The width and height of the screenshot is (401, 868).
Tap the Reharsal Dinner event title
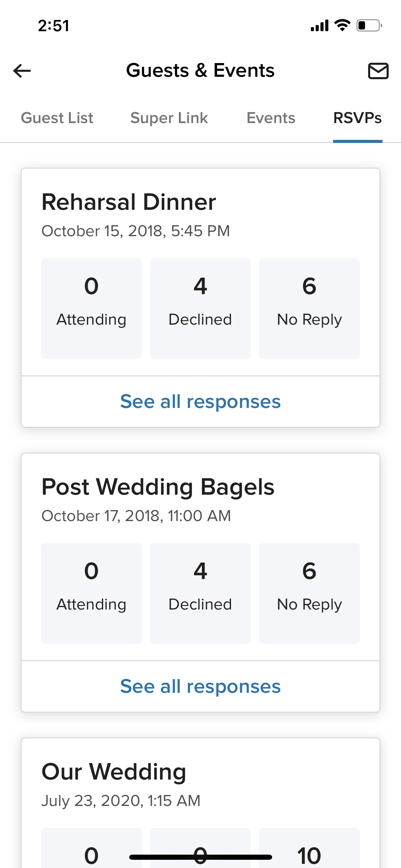(x=129, y=202)
